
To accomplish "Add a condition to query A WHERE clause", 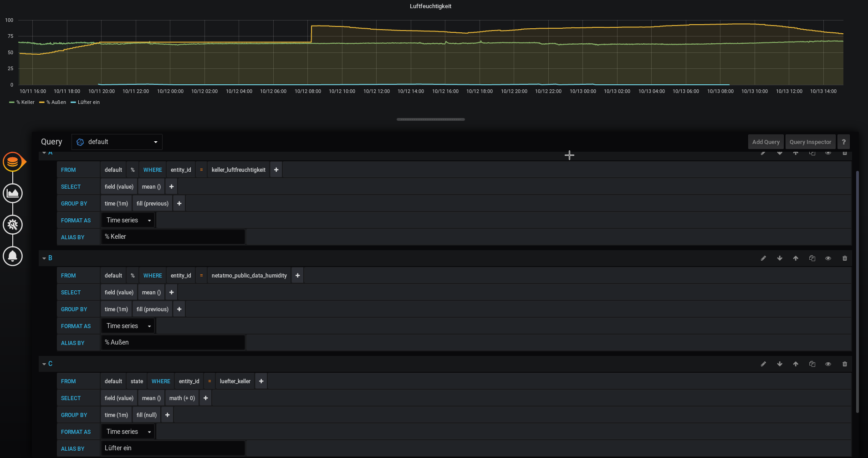I will pos(276,170).
